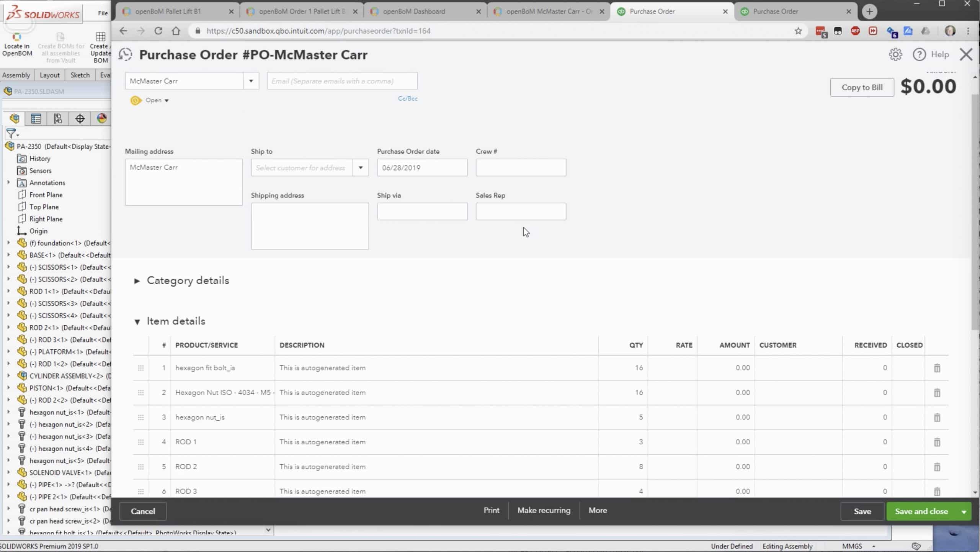The image size is (980, 552).
Task: Expand Category details section
Action: click(137, 281)
